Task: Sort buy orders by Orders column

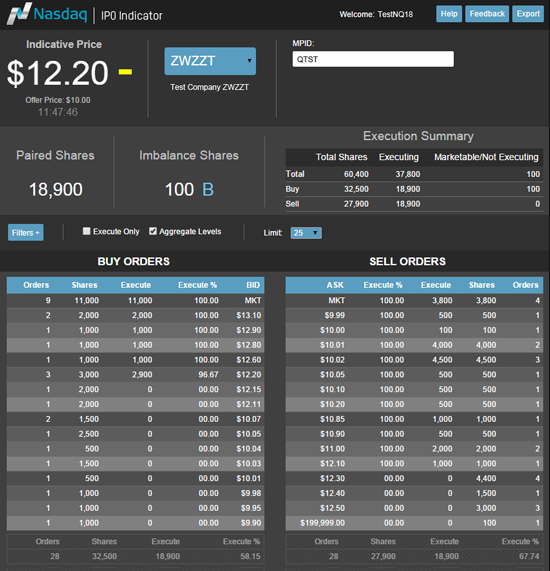Action: point(36,285)
